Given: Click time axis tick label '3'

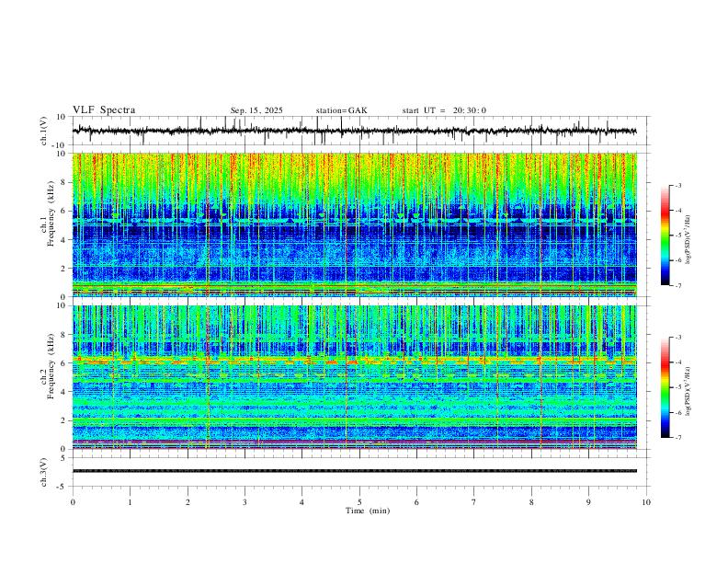Looking at the screenshot, I should (245, 502).
